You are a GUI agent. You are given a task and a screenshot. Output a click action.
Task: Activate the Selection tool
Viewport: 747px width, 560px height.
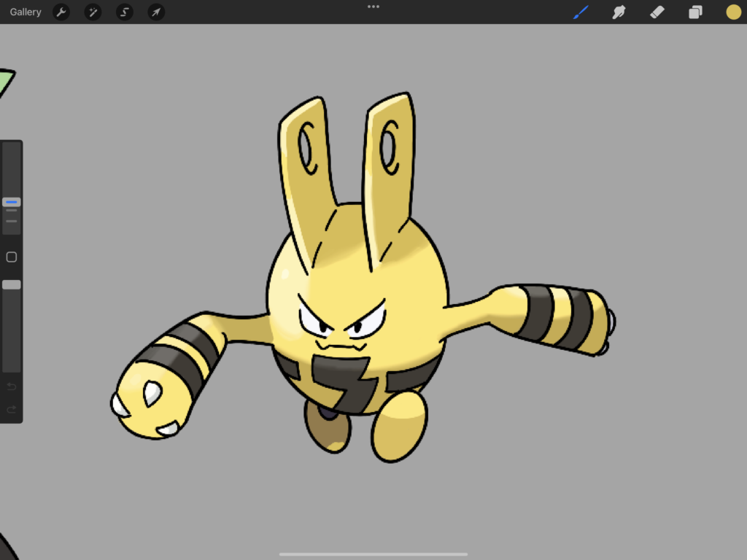tap(124, 12)
